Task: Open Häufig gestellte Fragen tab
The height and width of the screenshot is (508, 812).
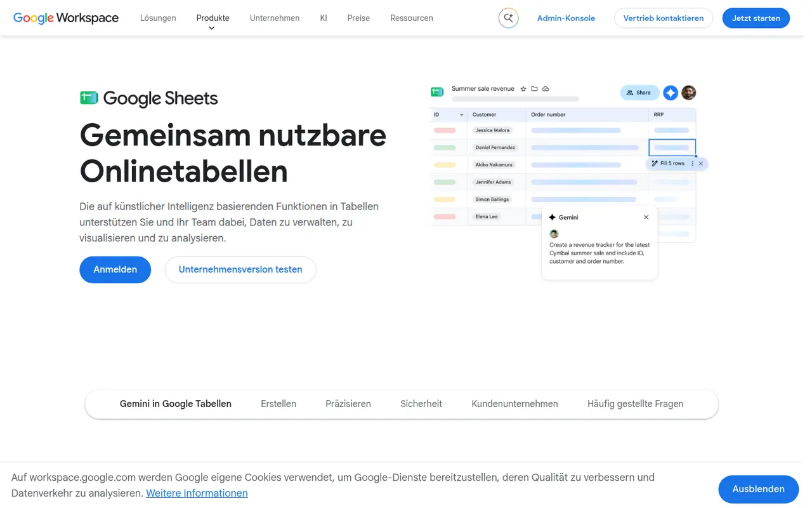Action: 636,404
